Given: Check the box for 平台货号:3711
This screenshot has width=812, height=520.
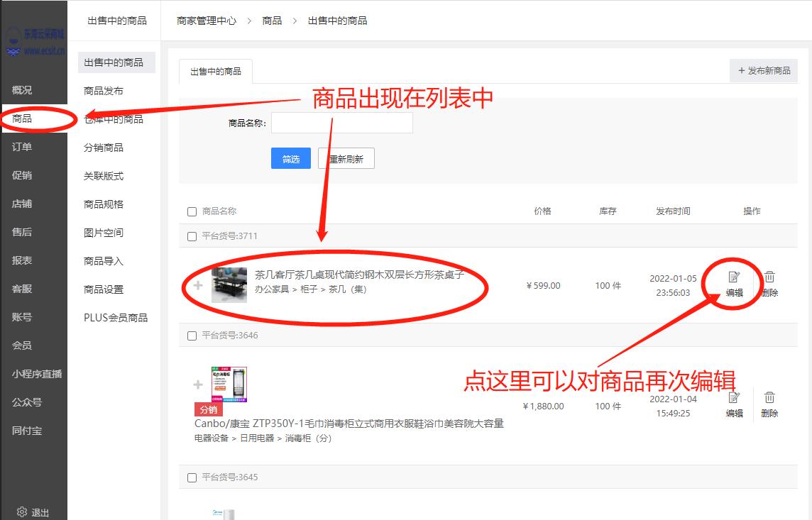Looking at the screenshot, I should tap(192, 236).
